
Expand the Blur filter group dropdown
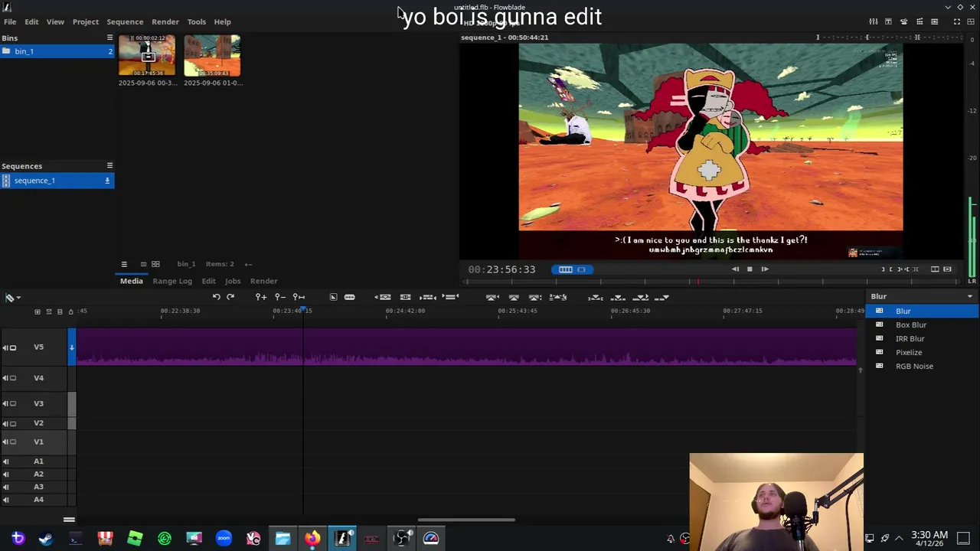[923, 296]
